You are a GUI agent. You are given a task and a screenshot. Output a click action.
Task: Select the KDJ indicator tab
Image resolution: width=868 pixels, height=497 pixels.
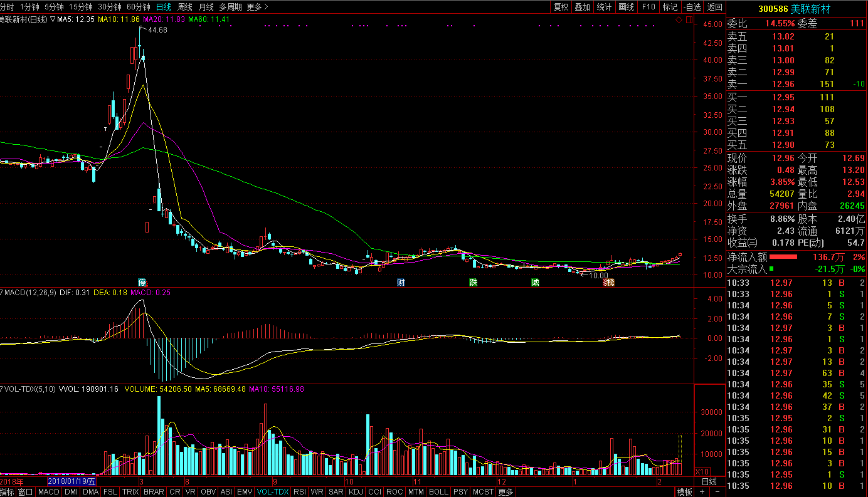click(x=356, y=492)
